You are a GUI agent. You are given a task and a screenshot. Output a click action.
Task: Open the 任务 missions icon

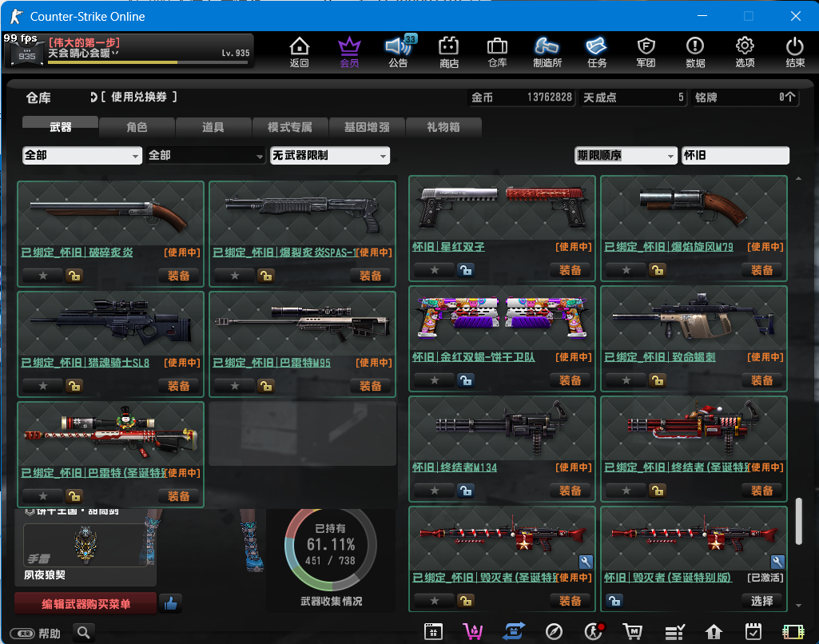click(x=597, y=52)
